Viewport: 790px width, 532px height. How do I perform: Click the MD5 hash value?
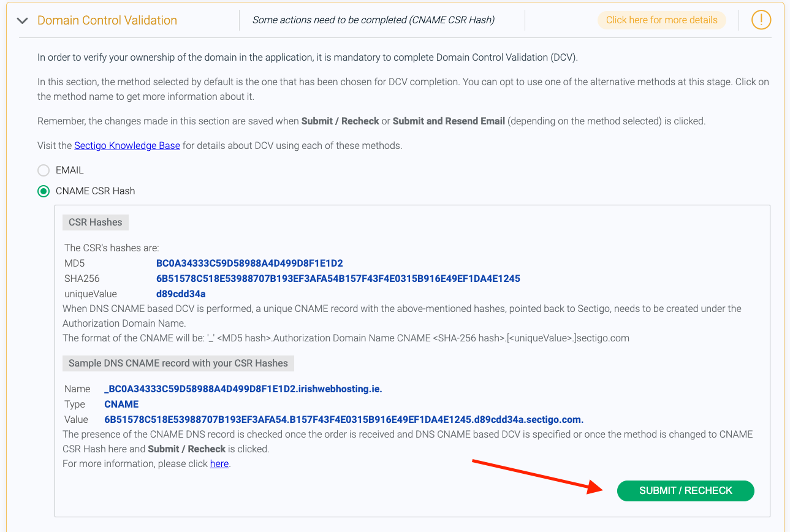point(249,264)
